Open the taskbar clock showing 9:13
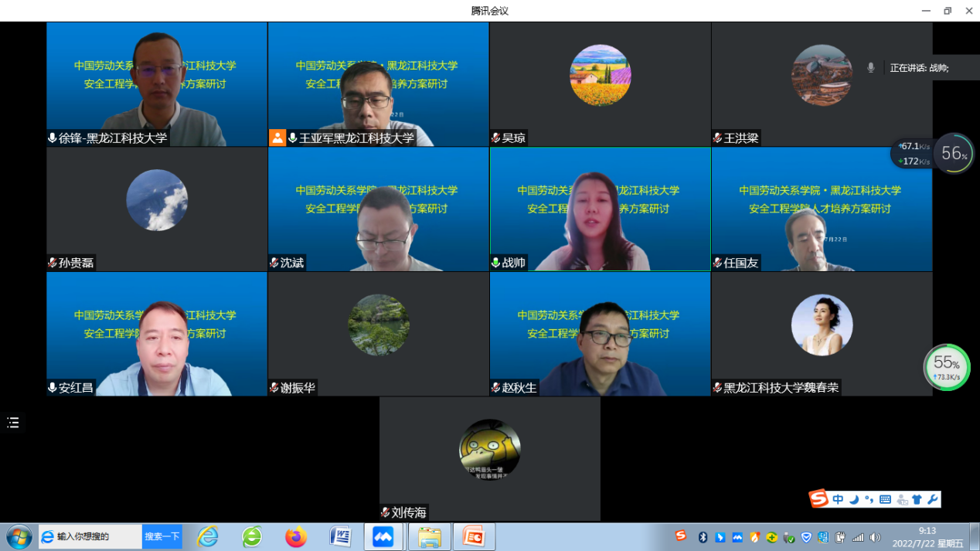Image resolution: width=980 pixels, height=551 pixels. (x=926, y=536)
